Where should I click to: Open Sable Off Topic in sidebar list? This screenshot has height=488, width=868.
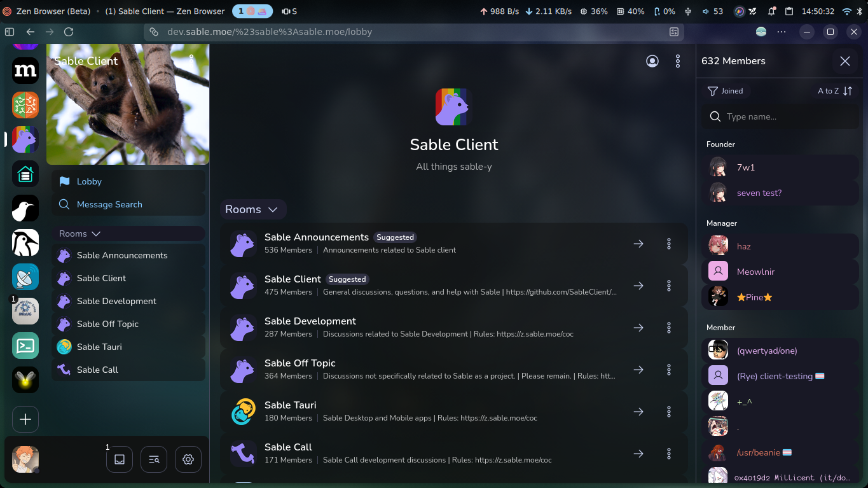(x=128, y=324)
